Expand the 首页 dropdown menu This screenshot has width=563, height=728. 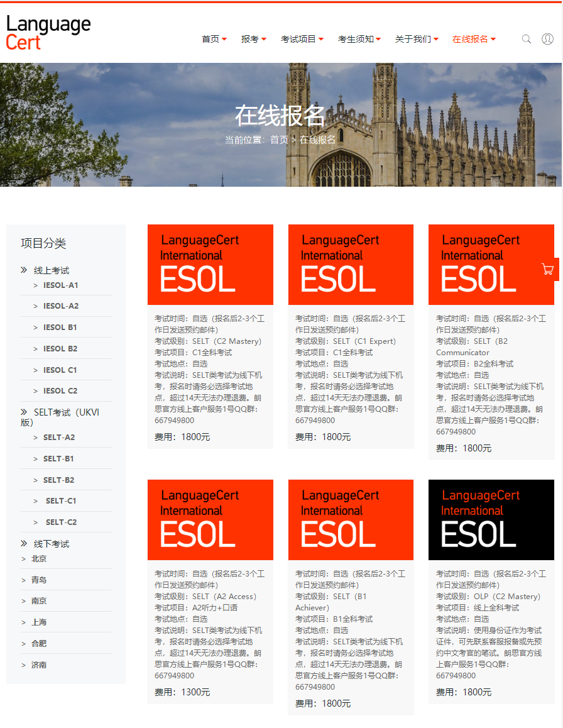(x=214, y=39)
